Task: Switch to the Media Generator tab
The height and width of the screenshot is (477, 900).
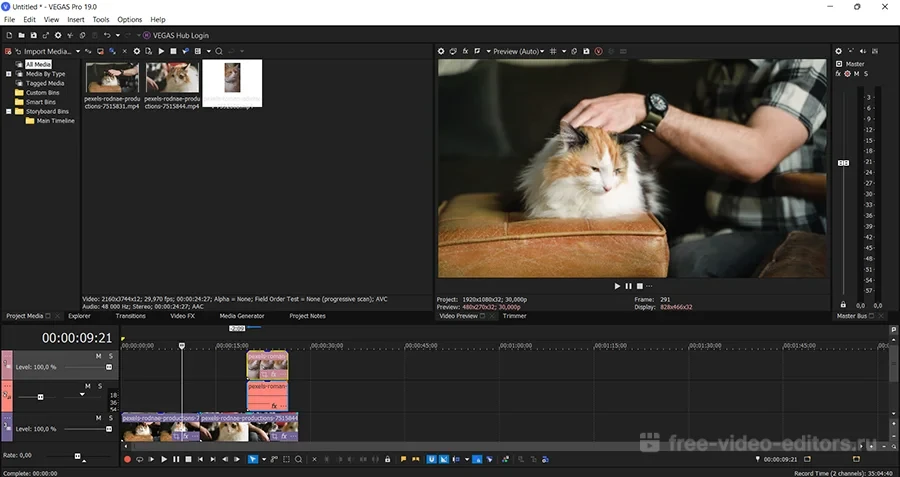Action: click(x=242, y=316)
